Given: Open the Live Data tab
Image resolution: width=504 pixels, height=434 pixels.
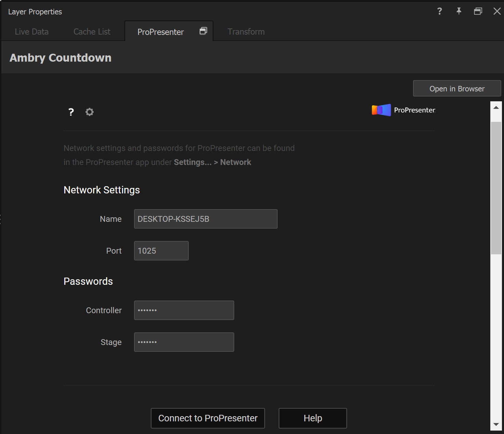Looking at the screenshot, I should (x=31, y=31).
